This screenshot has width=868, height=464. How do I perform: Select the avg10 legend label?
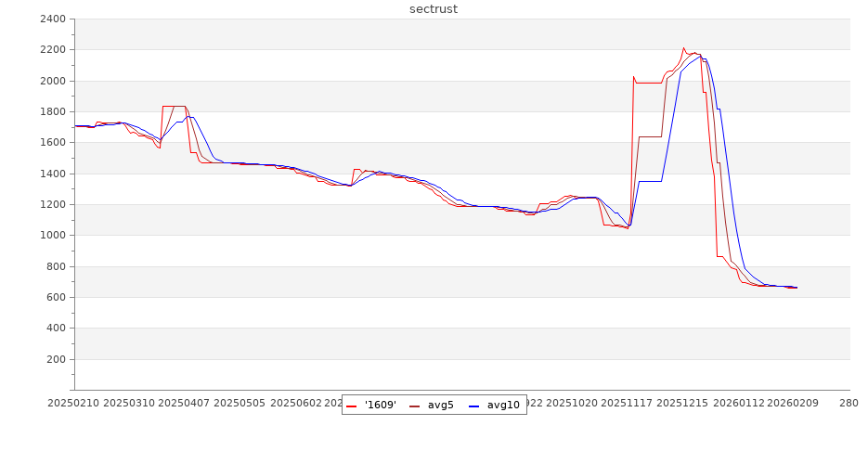(x=503, y=405)
